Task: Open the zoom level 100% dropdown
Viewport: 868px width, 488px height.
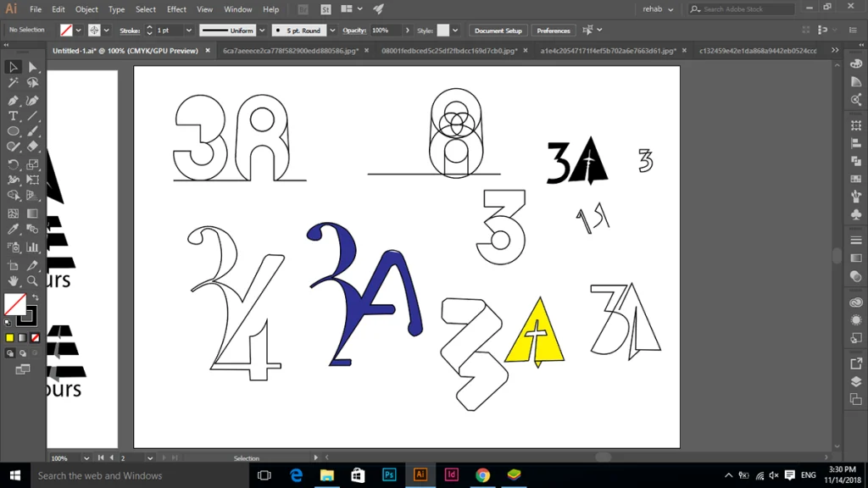Action: [86, 458]
